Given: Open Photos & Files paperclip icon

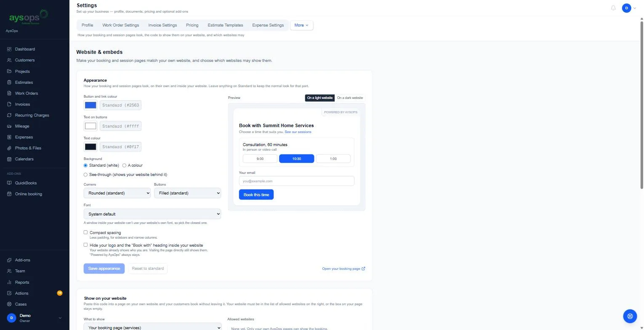Looking at the screenshot, I should 9,148.
